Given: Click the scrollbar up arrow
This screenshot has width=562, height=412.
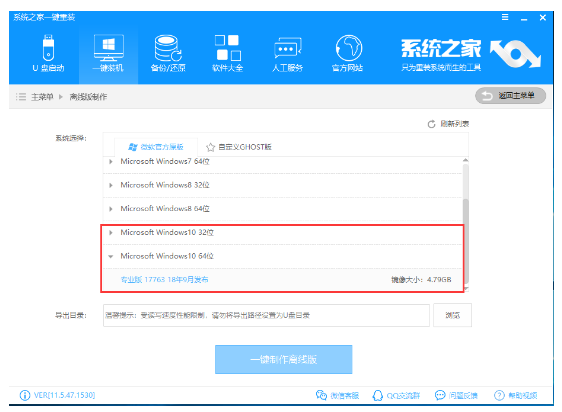Looking at the screenshot, I should pos(466,160).
